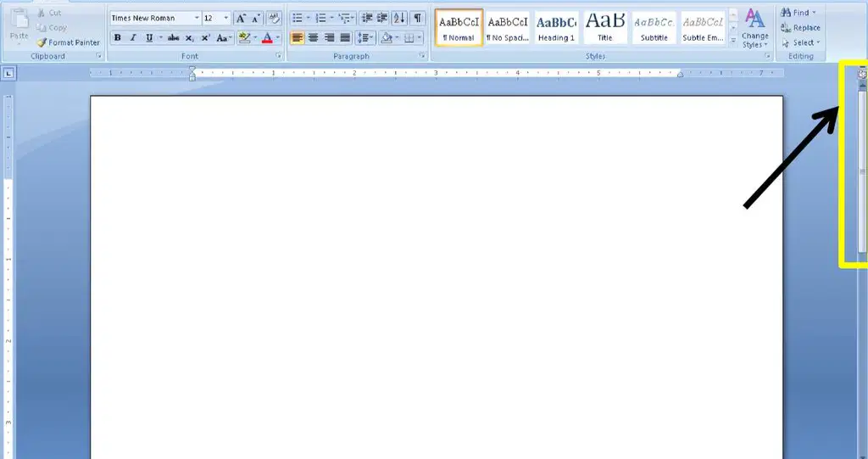Click the tab selector at the ruler's left end
Image resolution: width=868 pixels, height=459 pixels.
pyautogui.click(x=8, y=73)
